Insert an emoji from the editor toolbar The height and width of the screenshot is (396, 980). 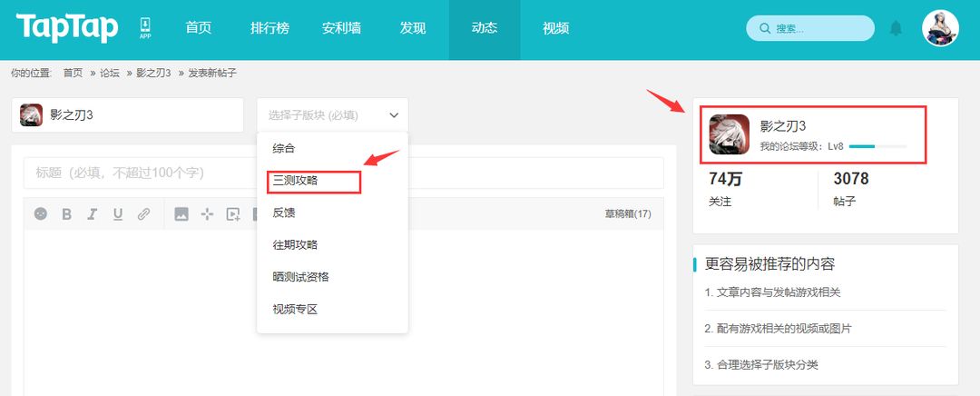click(x=41, y=214)
